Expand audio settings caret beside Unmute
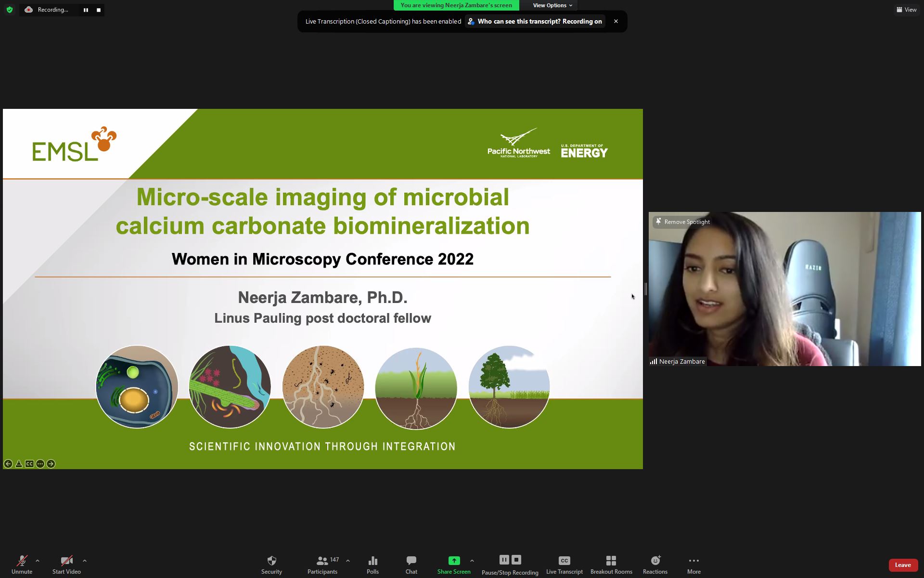Screen dimensions: 924x578 click(x=37, y=561)
